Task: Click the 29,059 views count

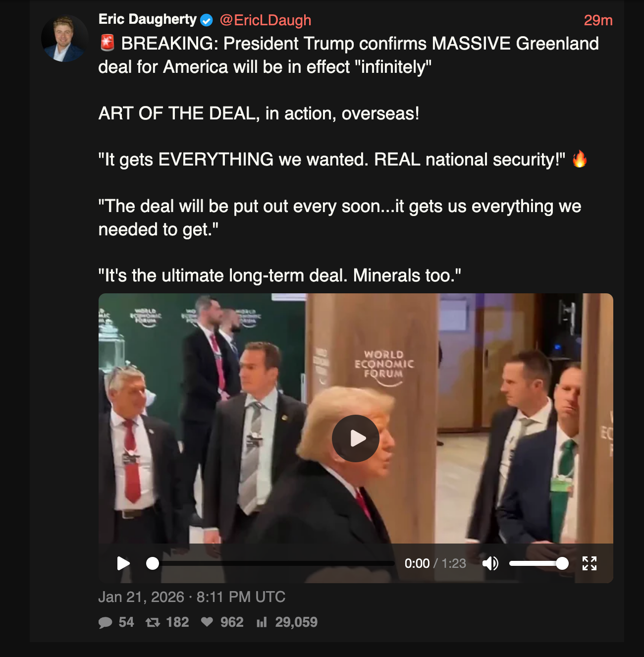Action: pos(296,622)
